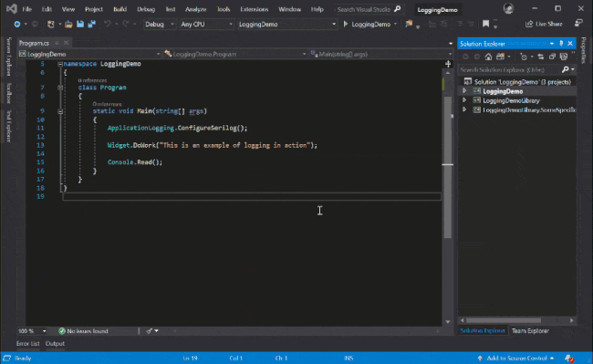This screenshot has width=593, height=364.
Task: Expand the LoggingDemoLibrary project node
Action: click(x=464, y=100)
